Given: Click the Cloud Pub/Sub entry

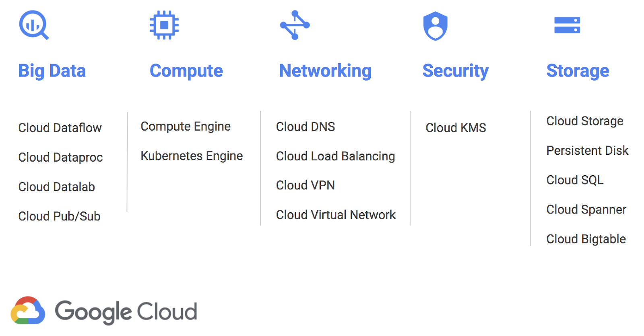Looking at the screenshot, I should pyautogui.click(x=59, y=216).
